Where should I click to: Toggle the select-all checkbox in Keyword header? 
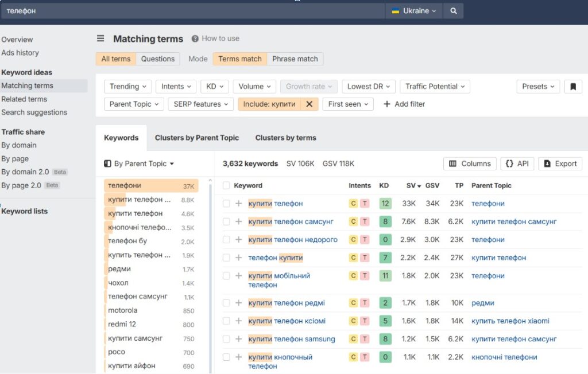coord(226,185)
